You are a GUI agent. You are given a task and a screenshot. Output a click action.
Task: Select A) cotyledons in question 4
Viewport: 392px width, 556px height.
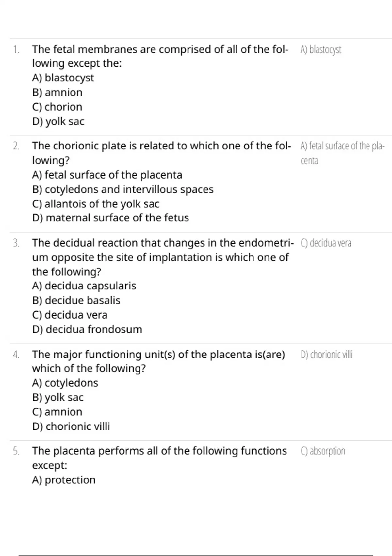point(65,383)
